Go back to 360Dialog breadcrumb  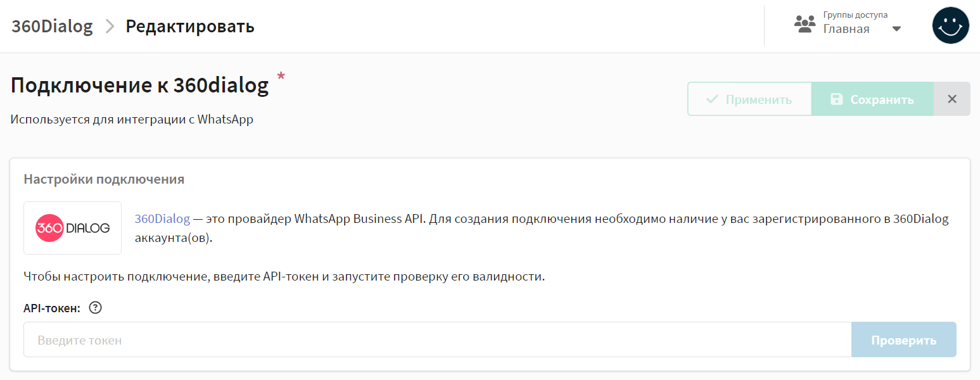(x=52, y=27)
